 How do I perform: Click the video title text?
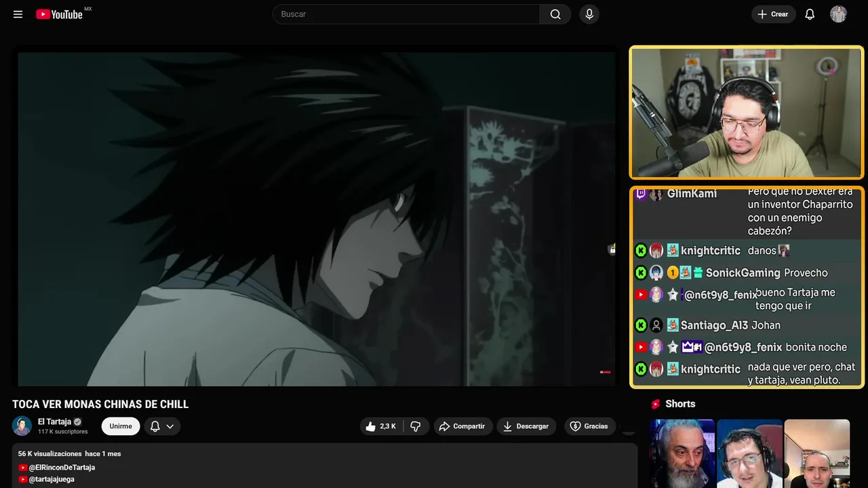click(100, 404)
